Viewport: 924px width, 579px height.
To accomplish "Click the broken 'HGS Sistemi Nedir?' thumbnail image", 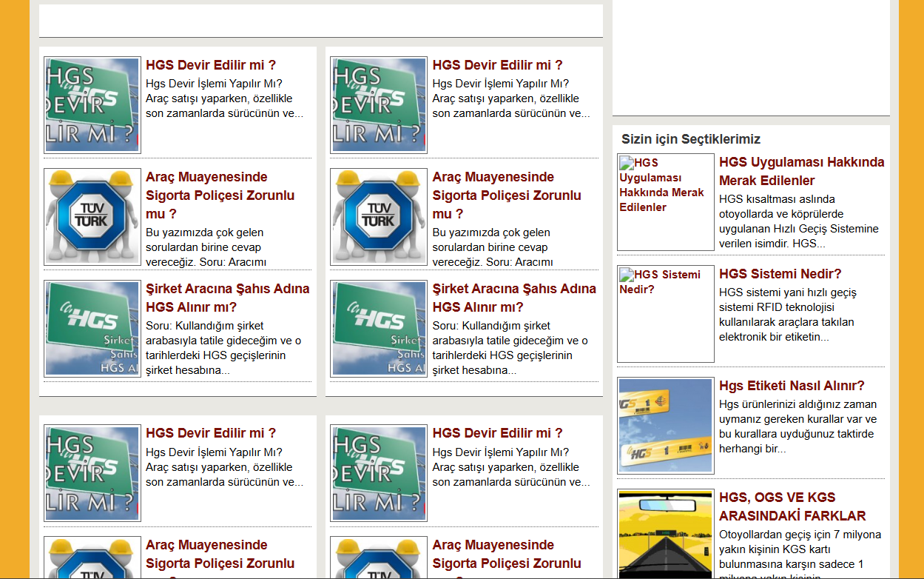I will (666, 314).
